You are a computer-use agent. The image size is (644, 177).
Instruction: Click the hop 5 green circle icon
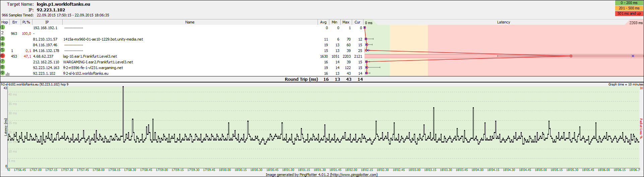coord(3,50)
